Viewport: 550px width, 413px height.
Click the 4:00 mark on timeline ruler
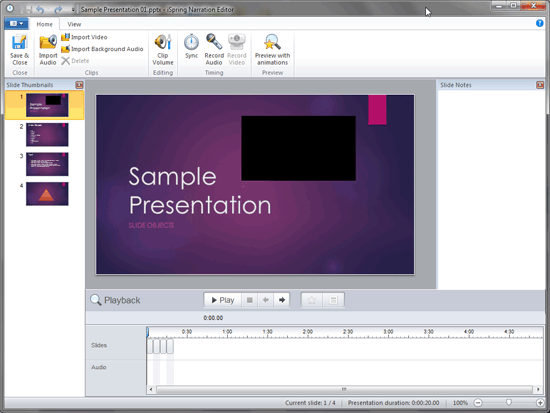pos(469,332)
